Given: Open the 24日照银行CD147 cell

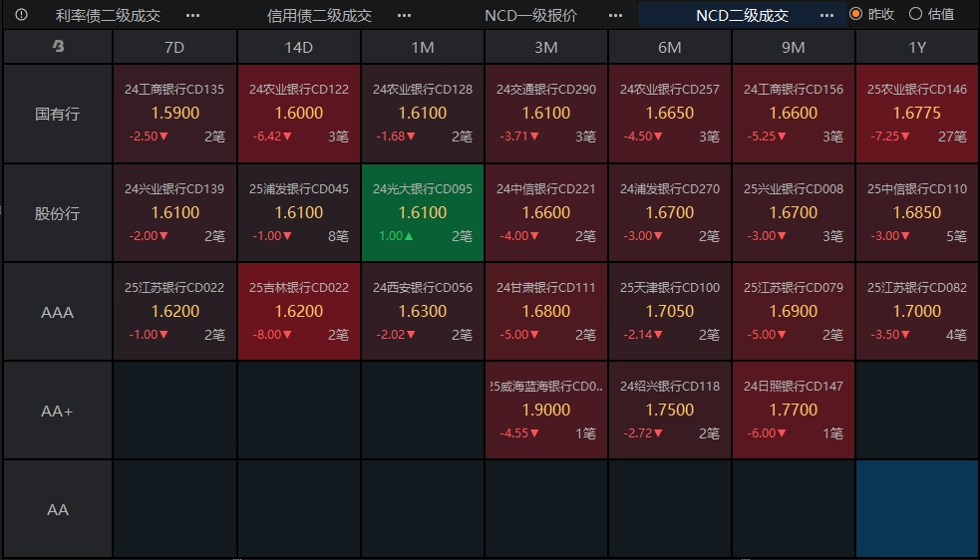Looking at the screenshot, I should click(x=794, y=411).
